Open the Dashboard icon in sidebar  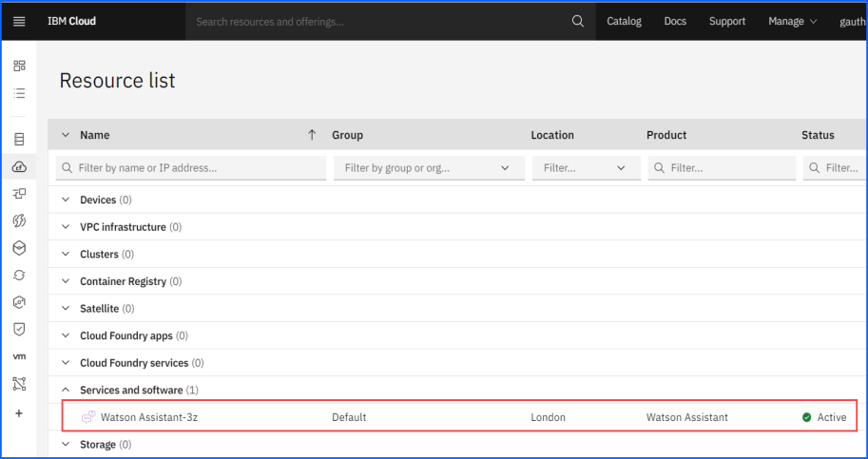19,67
